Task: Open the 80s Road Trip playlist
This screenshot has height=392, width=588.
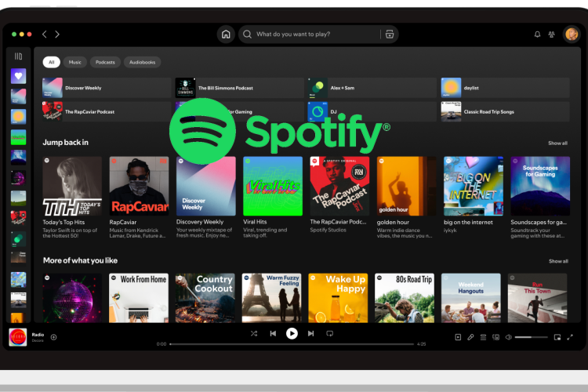Action: [405, 298]
